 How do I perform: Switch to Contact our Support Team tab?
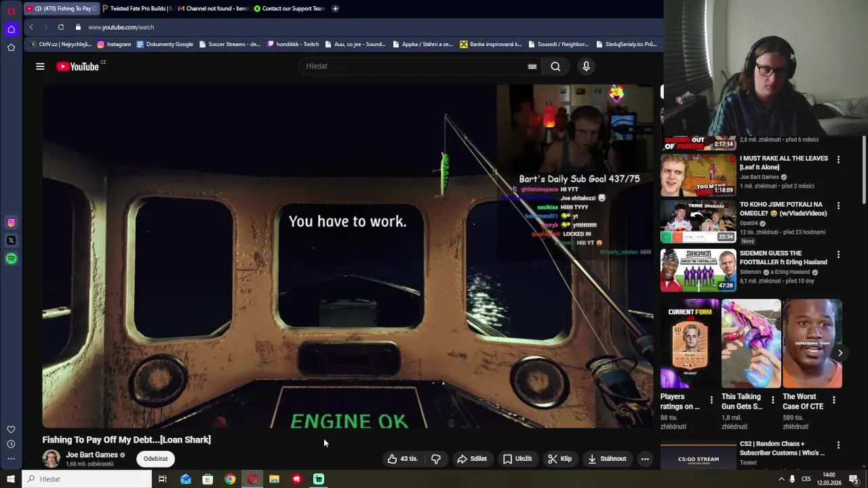(290, 9)
